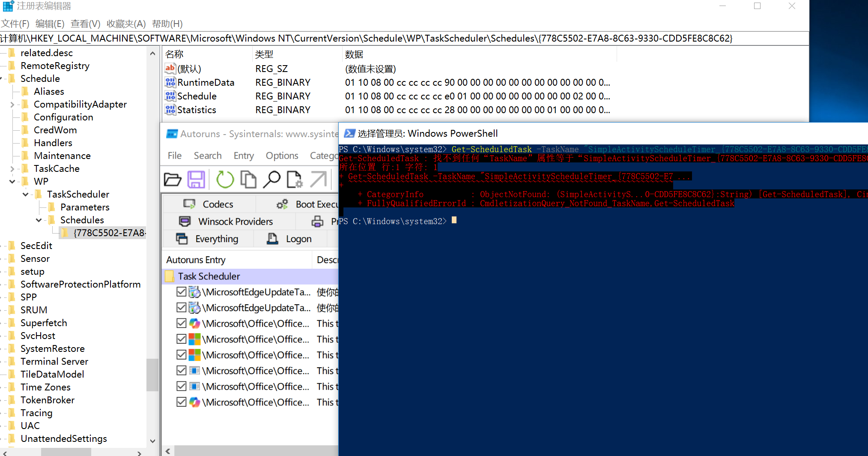Image resolution: width=868 pixels, height=456 pixels.
Task: Click the registry tree scroll-down arrow
Action: [152, 441]
